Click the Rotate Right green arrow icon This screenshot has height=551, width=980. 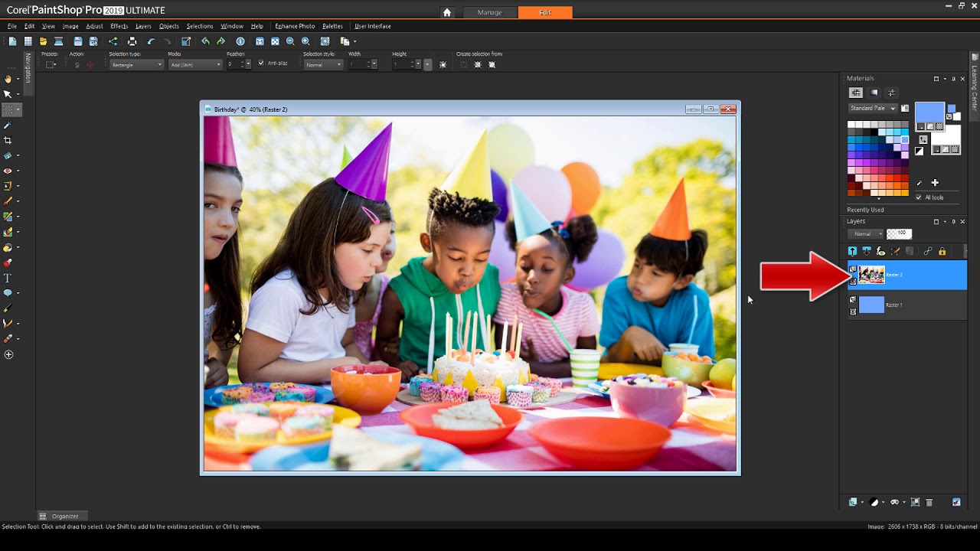pyautogui.click(x=220, y=41)
